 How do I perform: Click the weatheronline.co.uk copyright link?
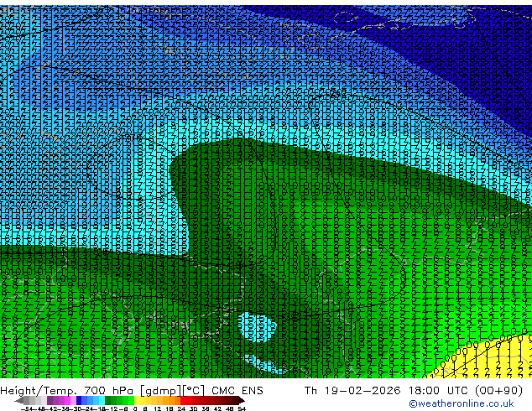(x=462, y=403)
